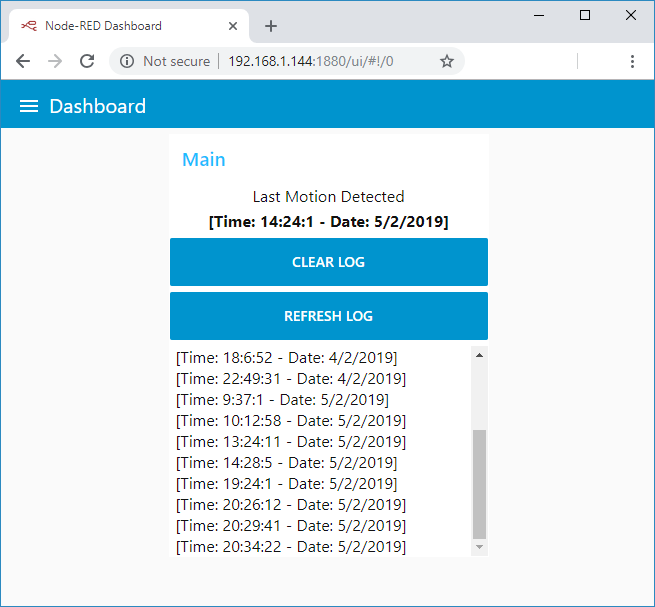Image resolution: width=655 pixels, height=607 pixels.
Task: Click the log scrollbar thumb
Action: point(480,484)
